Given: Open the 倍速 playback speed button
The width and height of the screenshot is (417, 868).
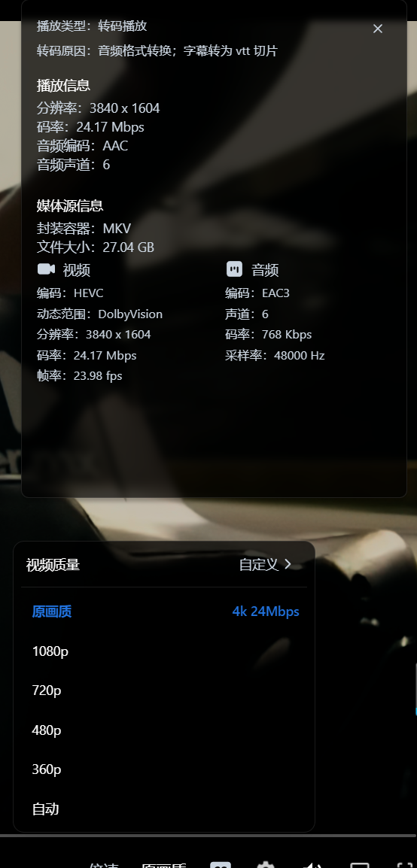Looking at the screenshot, I should [104, 865].
